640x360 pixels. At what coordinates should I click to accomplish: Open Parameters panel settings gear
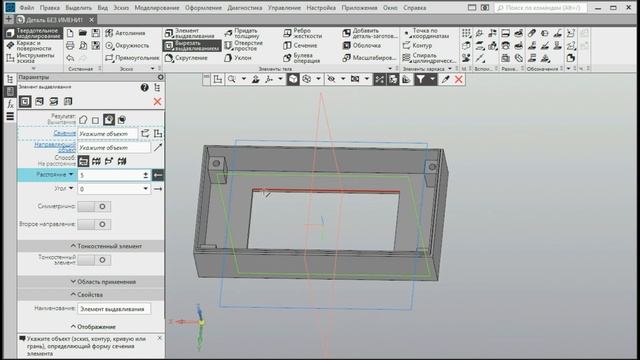[160, 77]
